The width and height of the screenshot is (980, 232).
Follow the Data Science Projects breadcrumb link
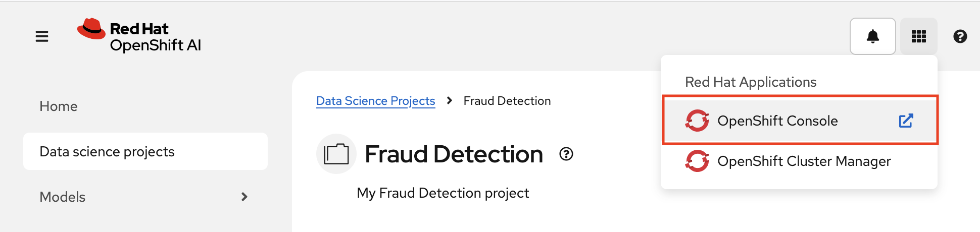point(375,101)
